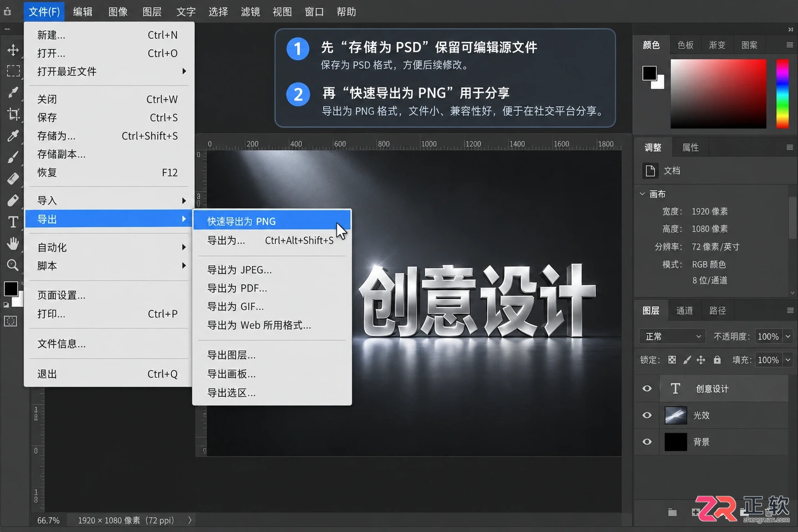Open the Layers panel menu icon
The width and height of the screenshot is (798, 532).
coord(790,310)
